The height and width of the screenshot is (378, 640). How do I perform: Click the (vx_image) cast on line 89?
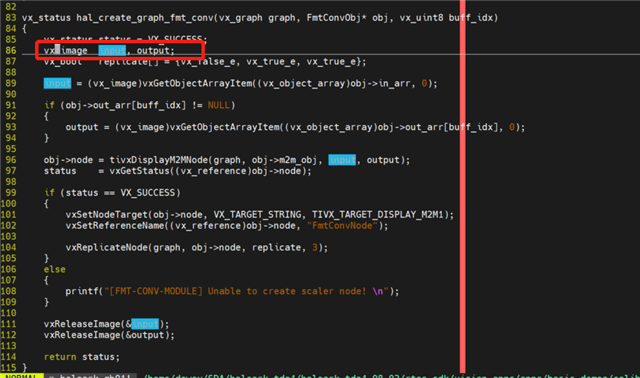click(x=115, y=84)
